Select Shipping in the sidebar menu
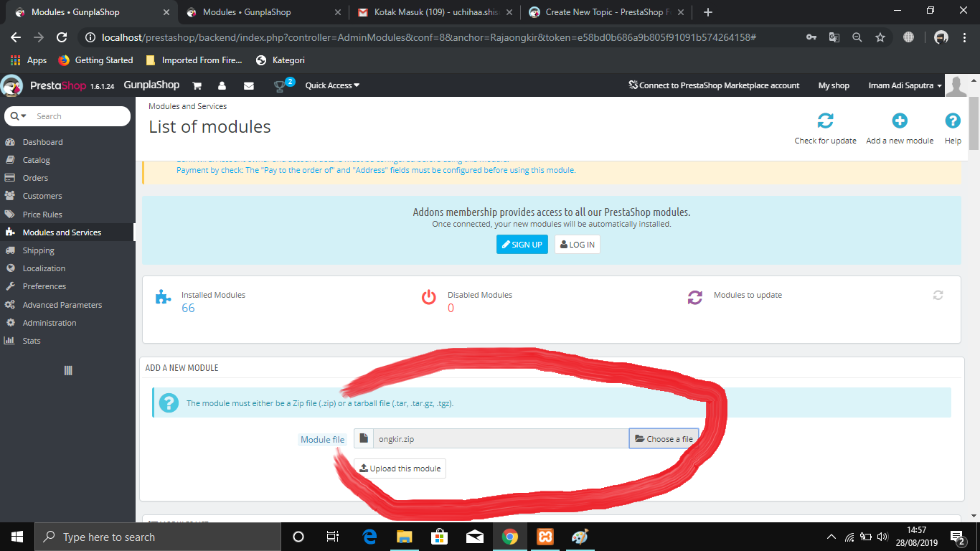Viewport: 980px width, 551px height. [x=40, y=250]
